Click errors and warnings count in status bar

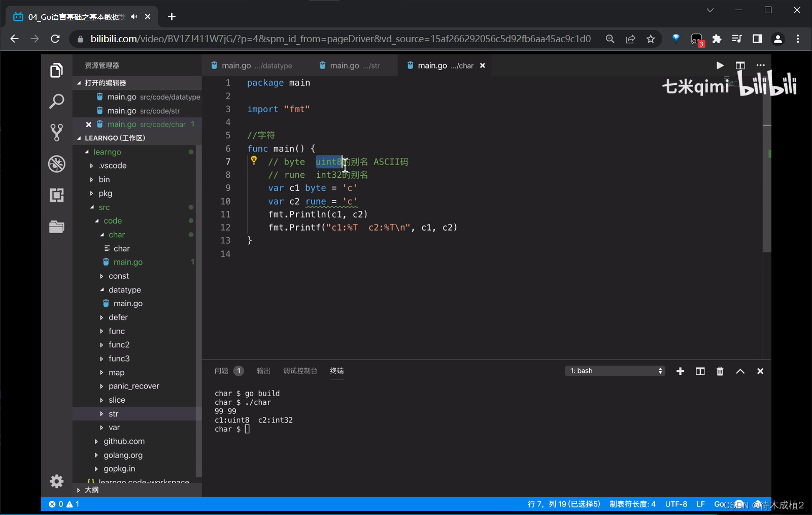tap(64, 504)
